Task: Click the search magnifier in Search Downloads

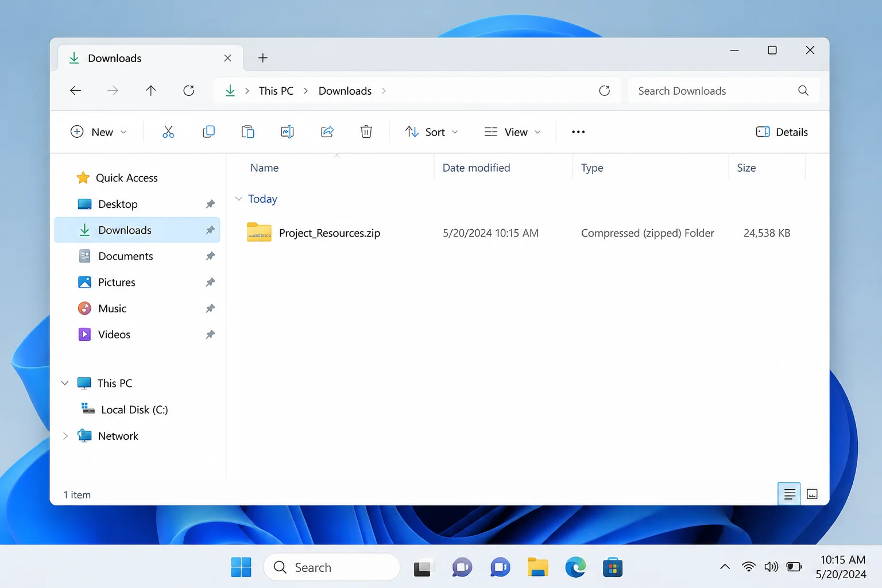Action: [803, 91]
